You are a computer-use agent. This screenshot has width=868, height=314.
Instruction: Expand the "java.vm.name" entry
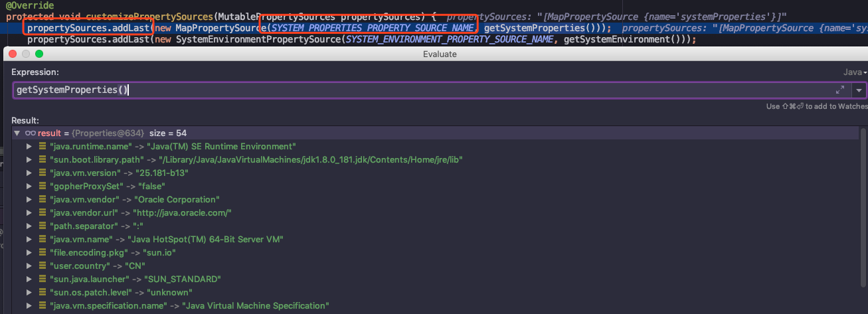click(x=29, y=239)
